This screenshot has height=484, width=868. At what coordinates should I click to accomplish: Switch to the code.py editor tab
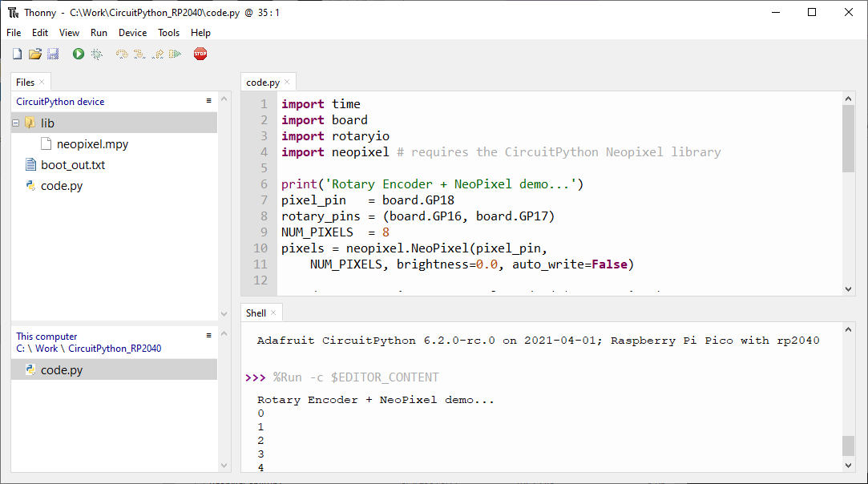tap(263, 82)
